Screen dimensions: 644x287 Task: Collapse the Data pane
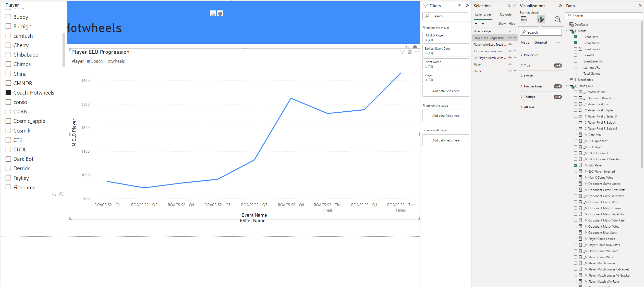click(640, 6)
